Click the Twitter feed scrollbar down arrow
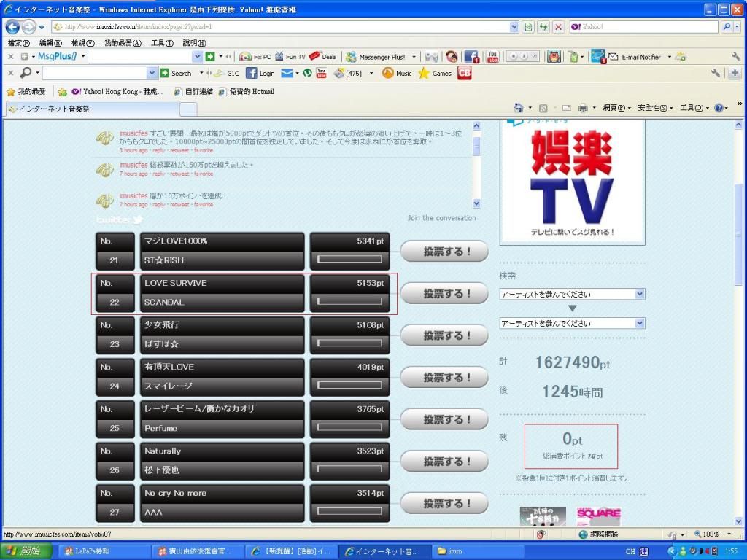The image size is (747, 560). click(477, 204)
